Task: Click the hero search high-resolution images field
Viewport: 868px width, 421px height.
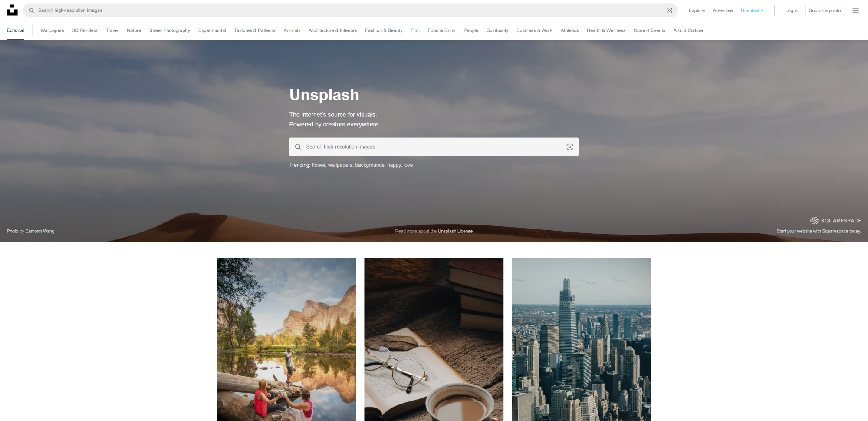Action: tap(434, 147)
